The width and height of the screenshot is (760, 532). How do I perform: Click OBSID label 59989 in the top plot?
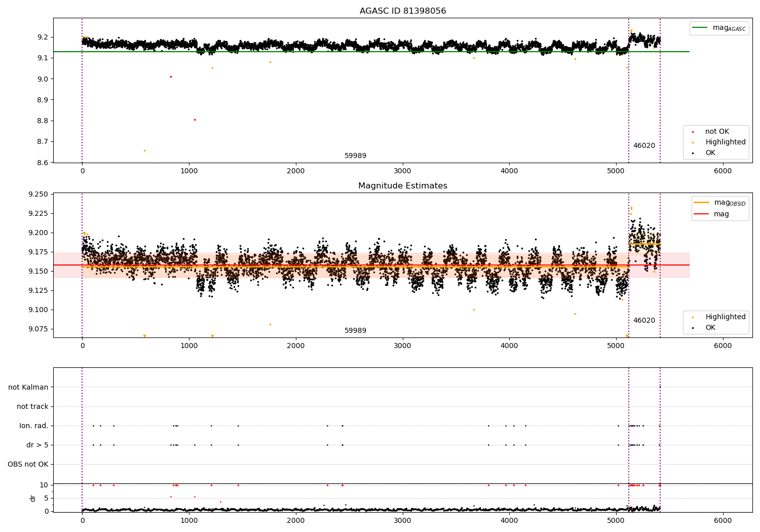tap(355, 156)
